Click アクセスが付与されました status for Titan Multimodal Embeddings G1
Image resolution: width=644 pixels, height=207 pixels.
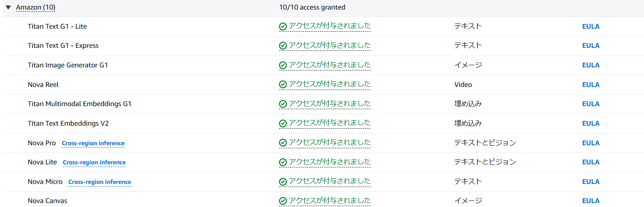click(x=330, y=103)
